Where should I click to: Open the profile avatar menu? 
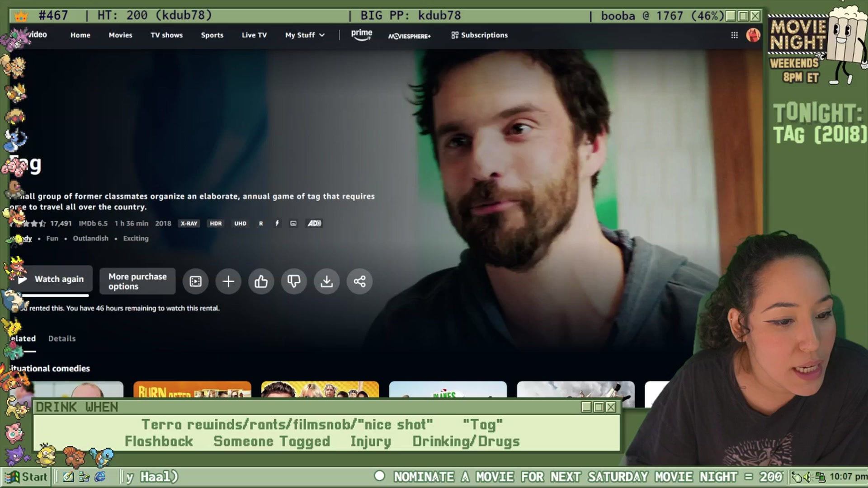(753, 35)
